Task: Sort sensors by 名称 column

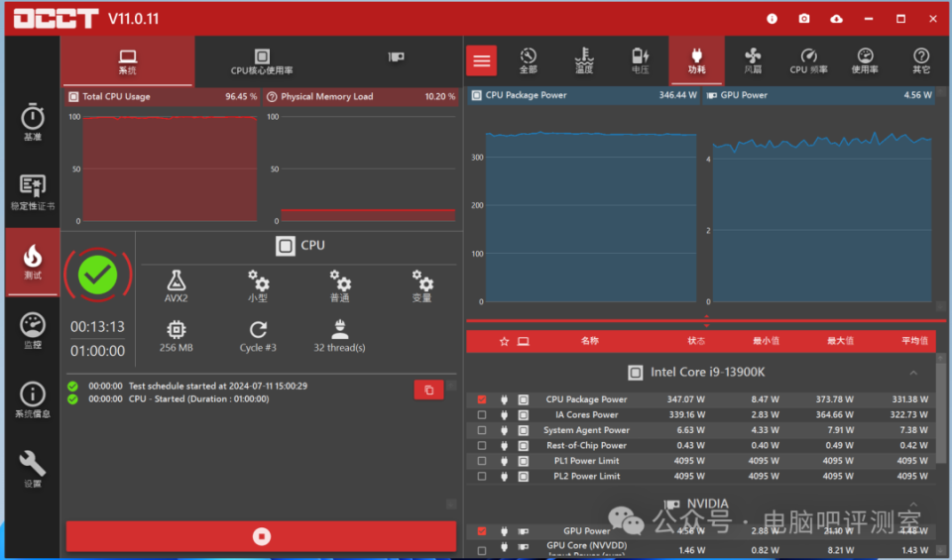Action: pos(589,341)
